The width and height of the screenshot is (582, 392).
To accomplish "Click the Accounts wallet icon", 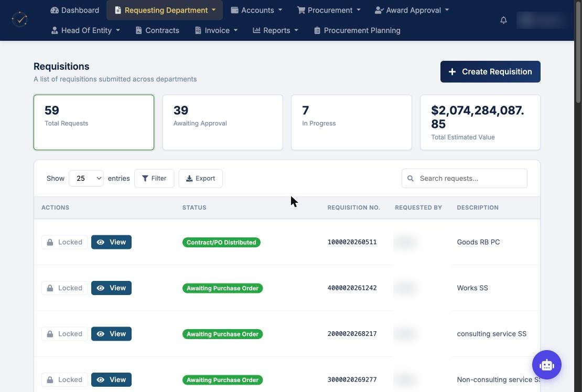I will (234, 10).
